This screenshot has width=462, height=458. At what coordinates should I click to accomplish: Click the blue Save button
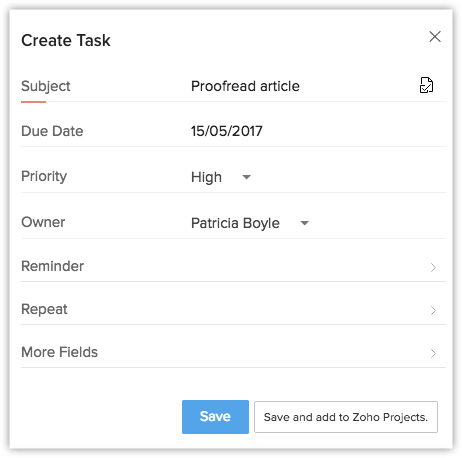pyautogui.click(x=215, y=417)
